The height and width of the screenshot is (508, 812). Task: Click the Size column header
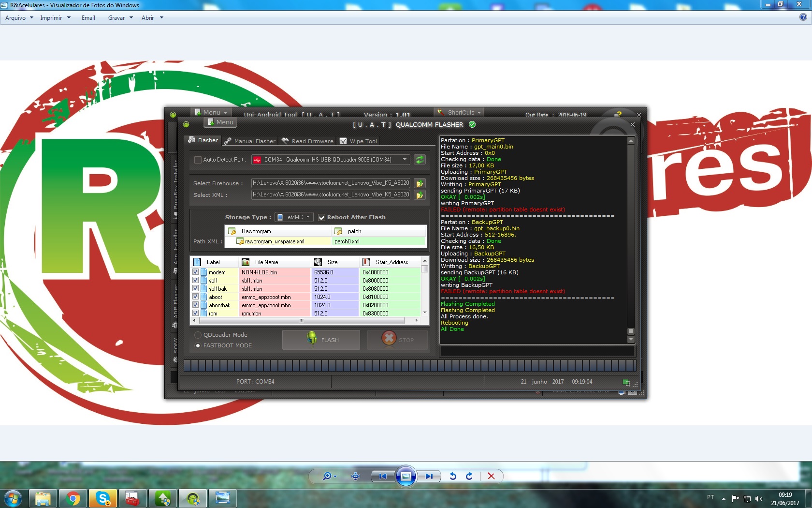click(x=335, y=262)
